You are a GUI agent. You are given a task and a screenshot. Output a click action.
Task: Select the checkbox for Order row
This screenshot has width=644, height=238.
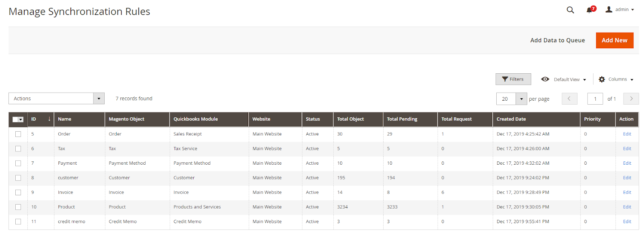point(18,134)
